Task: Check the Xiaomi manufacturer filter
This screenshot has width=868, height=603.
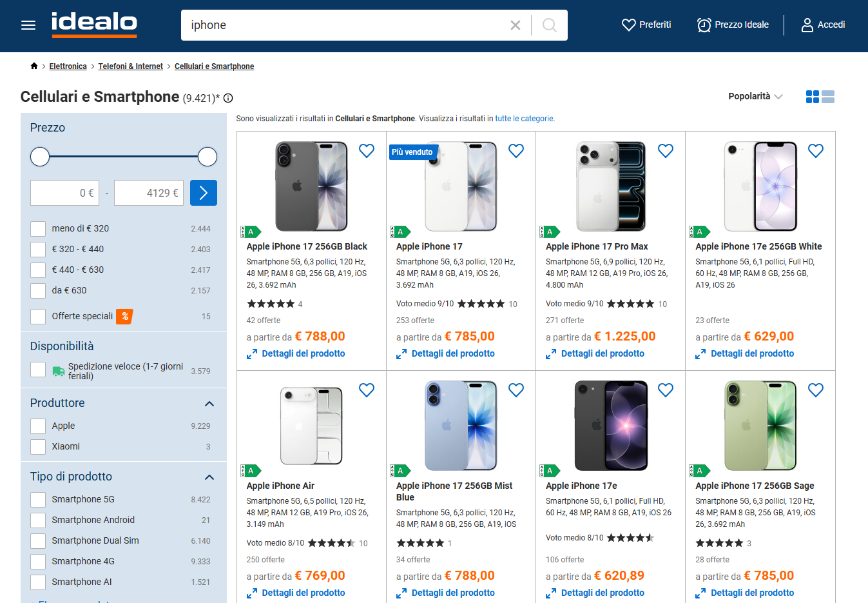Action: point(38,446)
